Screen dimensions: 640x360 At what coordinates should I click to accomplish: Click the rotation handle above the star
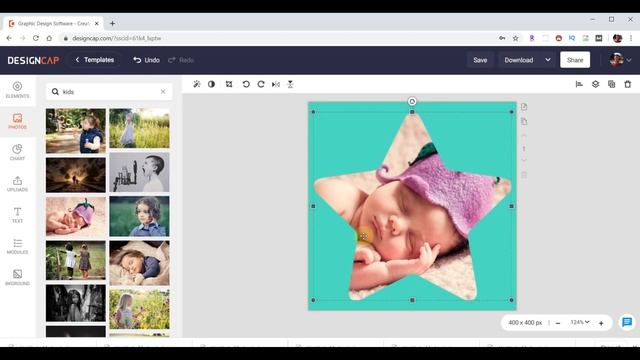coord(412,101)
